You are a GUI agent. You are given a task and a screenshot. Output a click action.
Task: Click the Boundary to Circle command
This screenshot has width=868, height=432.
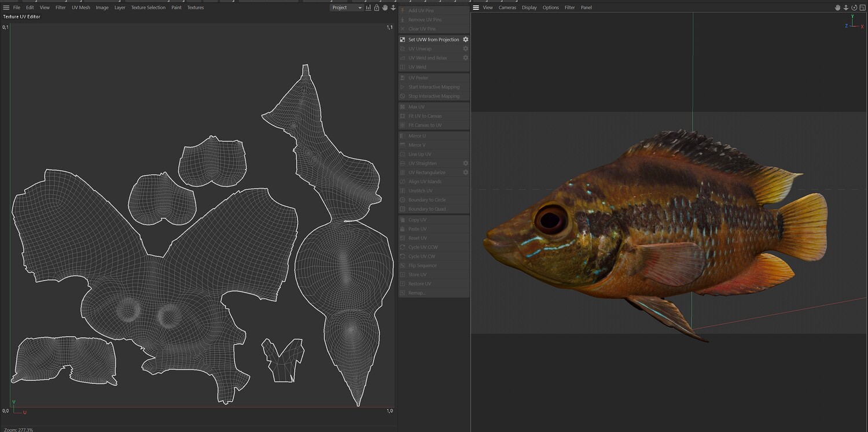point(434,200)
